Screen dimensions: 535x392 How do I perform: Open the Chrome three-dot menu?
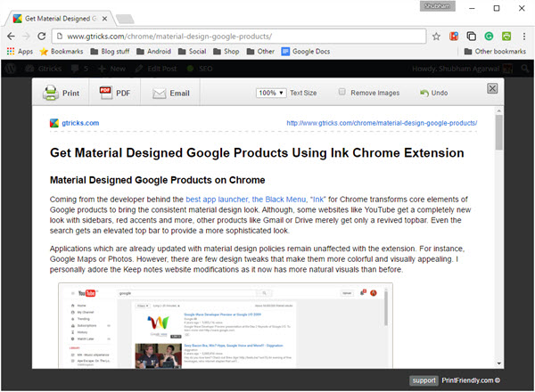(524, 37)
